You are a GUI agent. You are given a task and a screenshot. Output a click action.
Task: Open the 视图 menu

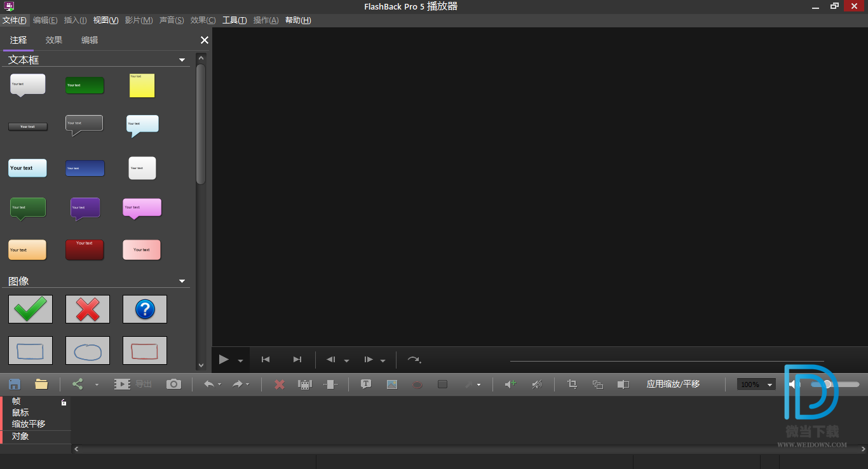(x=105, y=20)
